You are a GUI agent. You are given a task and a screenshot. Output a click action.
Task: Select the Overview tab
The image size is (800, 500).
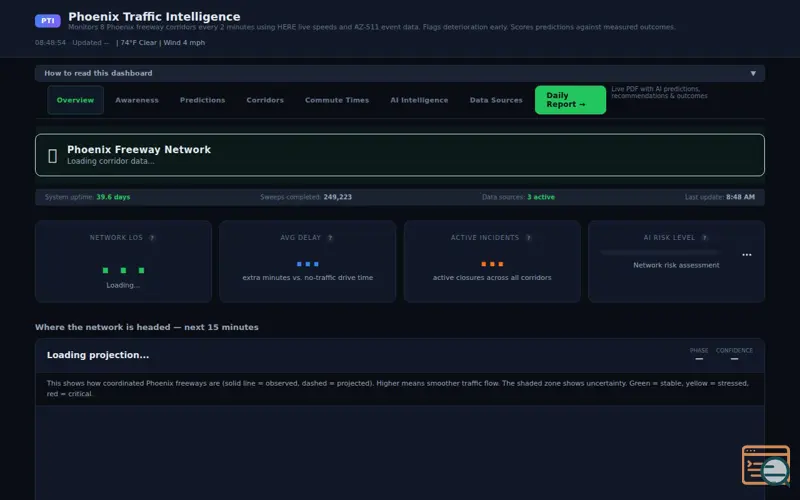76,100
